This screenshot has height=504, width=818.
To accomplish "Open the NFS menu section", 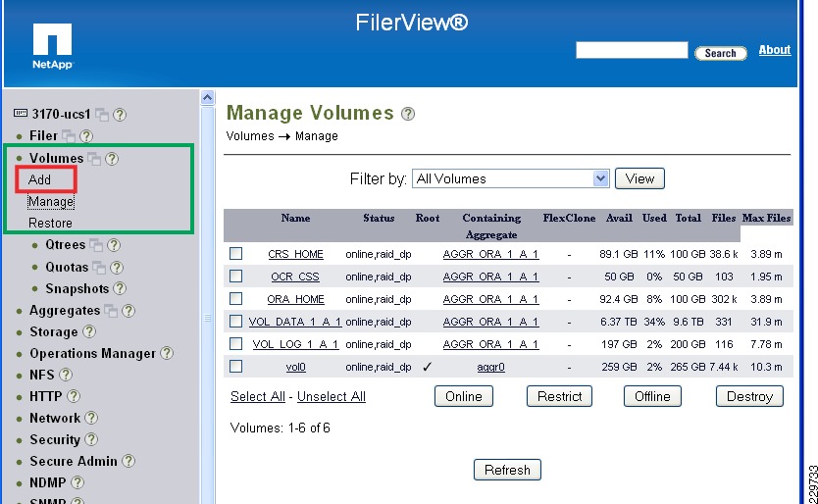I will point(42,375).
